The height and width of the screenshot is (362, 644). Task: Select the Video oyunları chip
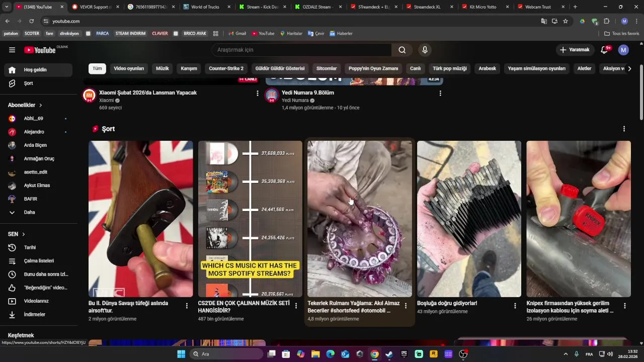(x=129, y=68)
